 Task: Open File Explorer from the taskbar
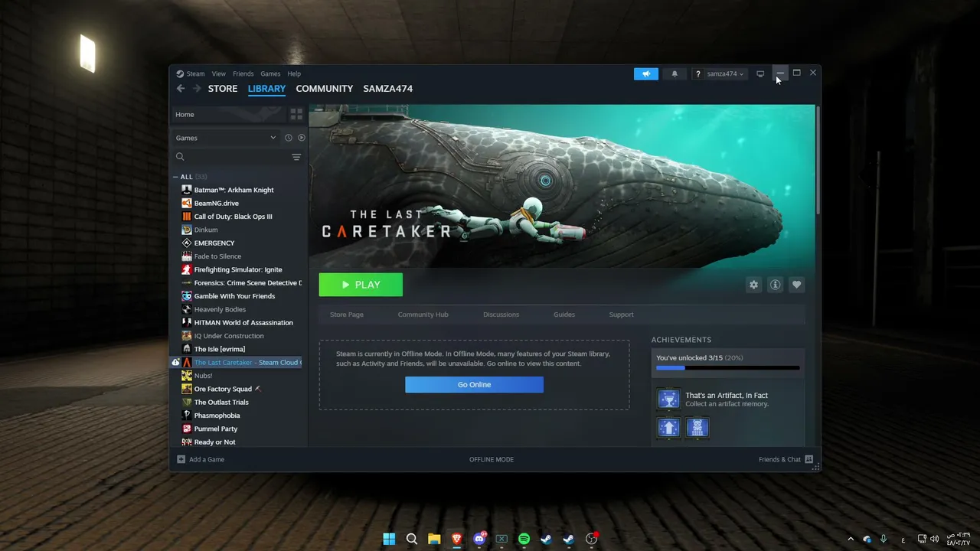[434, 539]
